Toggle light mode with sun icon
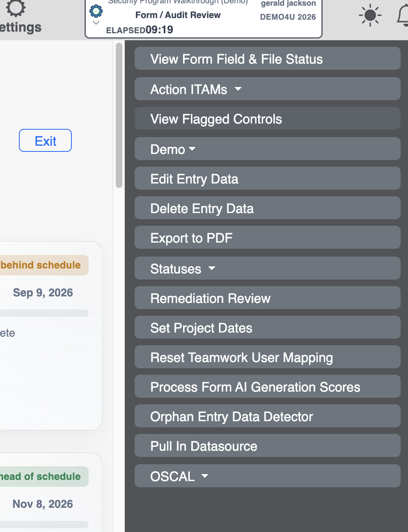The image size is (408, 532). coord(370,15)
